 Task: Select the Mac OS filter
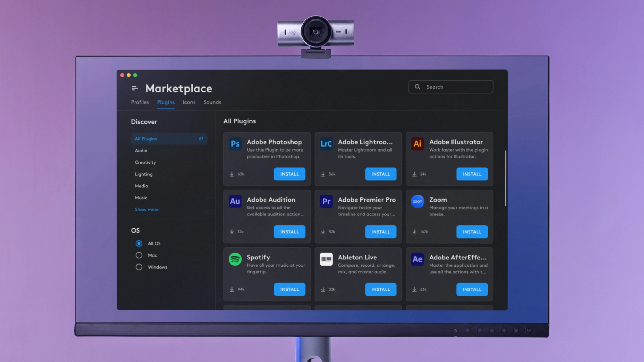pyautogui.click(x=139, y=255)
